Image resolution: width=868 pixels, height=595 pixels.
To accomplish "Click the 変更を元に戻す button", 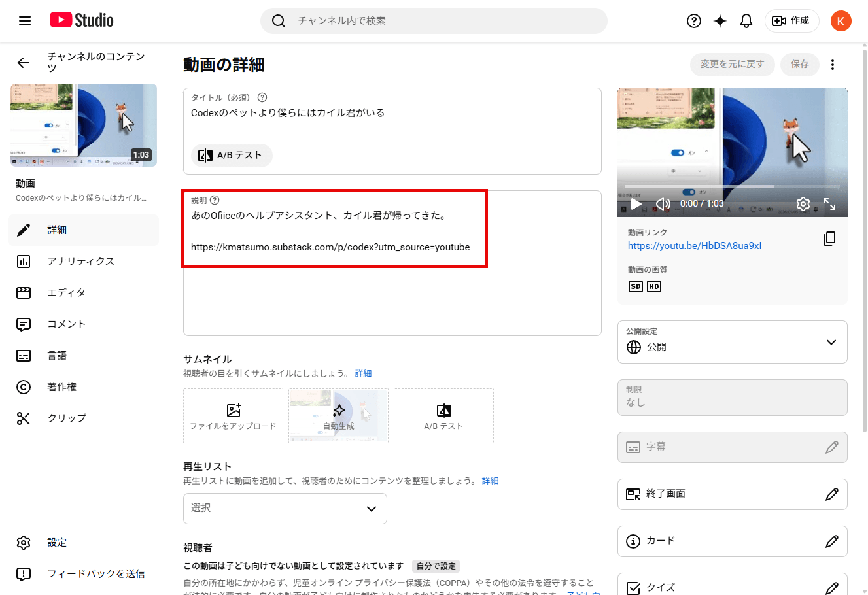I will coord(732,64).
